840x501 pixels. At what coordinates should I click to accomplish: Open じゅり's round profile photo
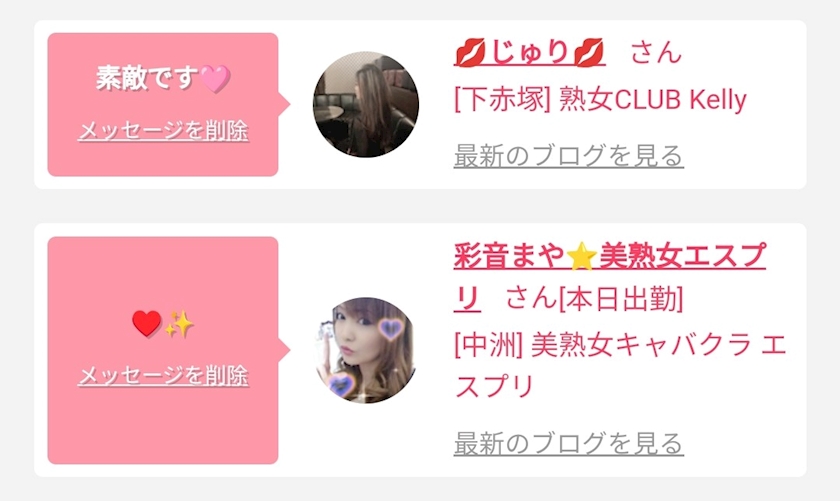[366, 104]
